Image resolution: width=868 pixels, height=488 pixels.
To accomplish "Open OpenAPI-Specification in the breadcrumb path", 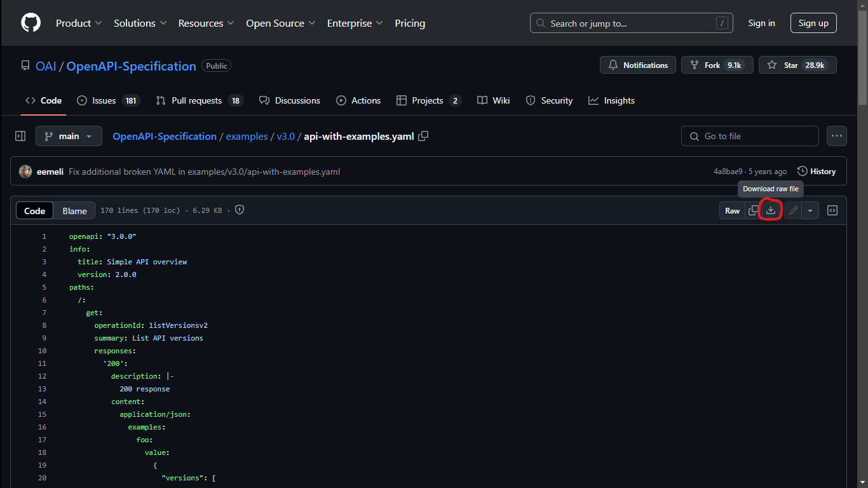I will (x=165, y=136).
